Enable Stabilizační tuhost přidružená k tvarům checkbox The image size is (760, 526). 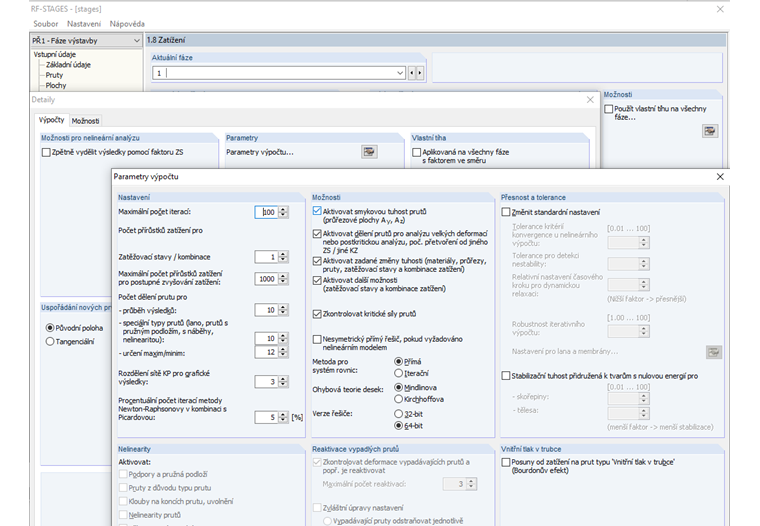pyautogui.click(x=506, y=376)
